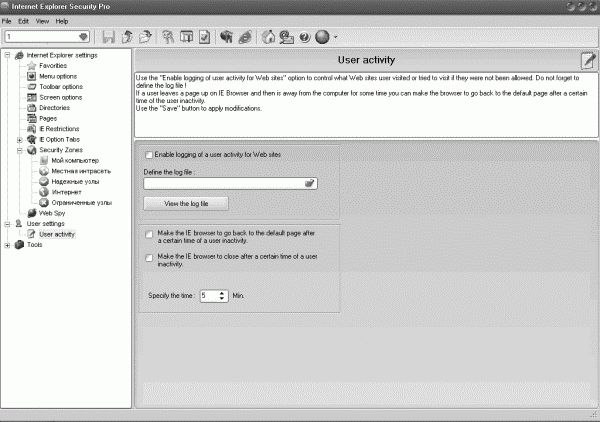The image size is (600, 422).
Task: Click the Specify the time minutes spinner
Action: (214, 296)
